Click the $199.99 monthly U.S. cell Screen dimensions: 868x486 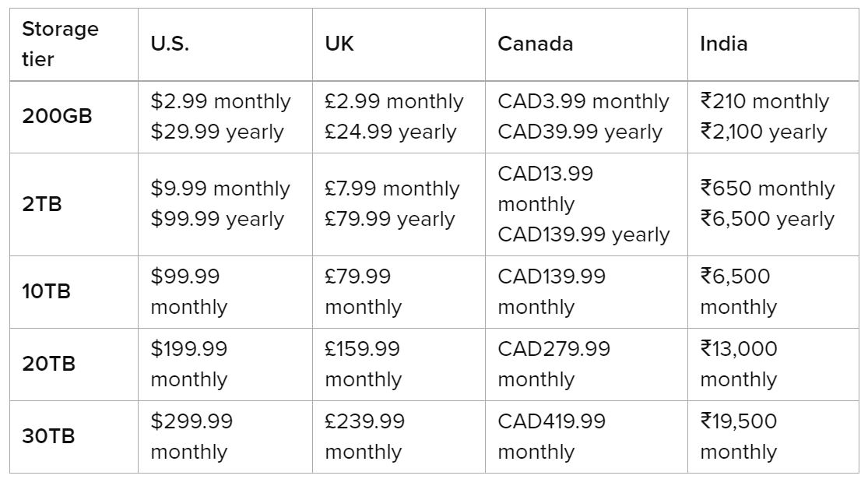click(189, 364)
